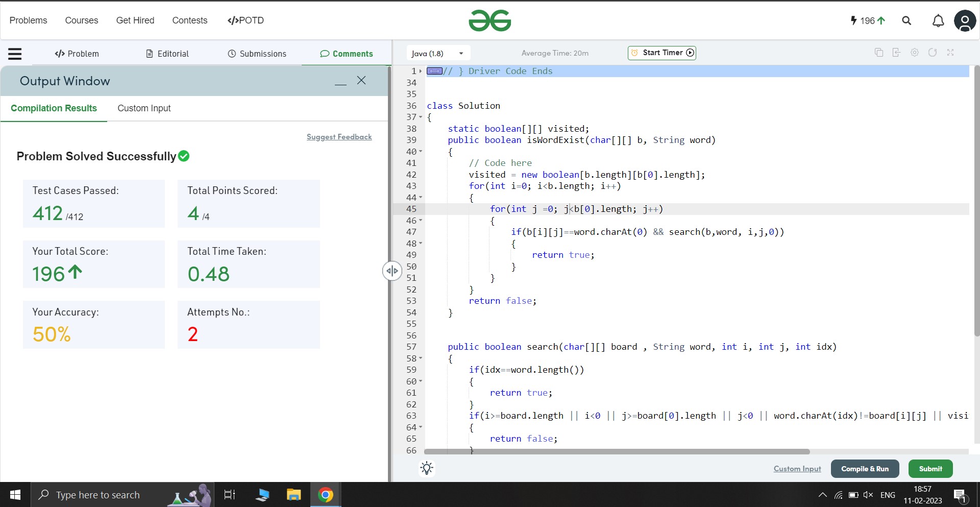Click the battery tray icon
980x507 pixels.
pyautogui.click(x=853, y=495)
